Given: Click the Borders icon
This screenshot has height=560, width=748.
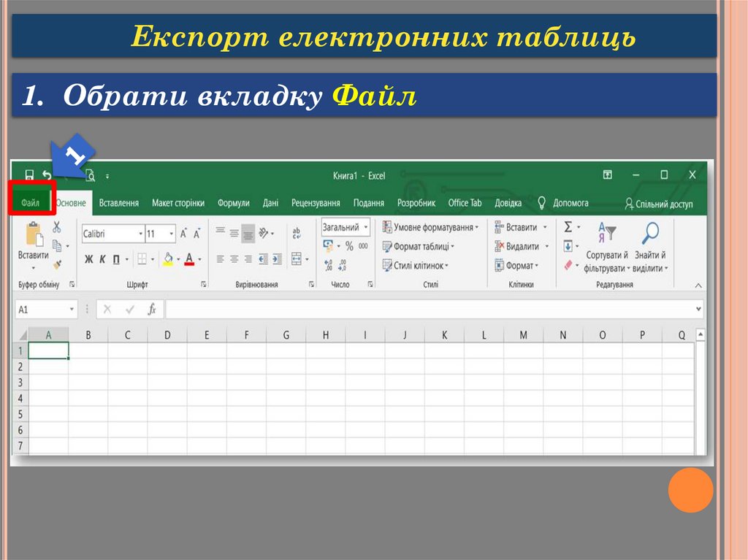Looking at the screenshot, I should [142, 259].
